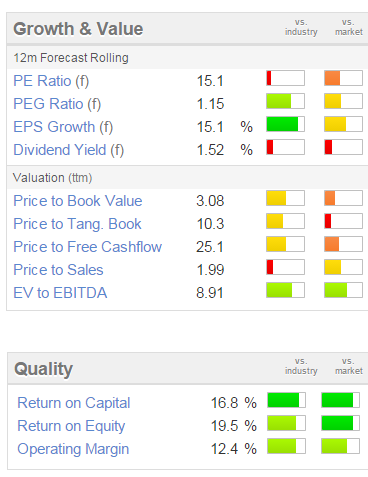368x477 pixels.
Task: Select the Return on Equity link
Action: [71, 426]
